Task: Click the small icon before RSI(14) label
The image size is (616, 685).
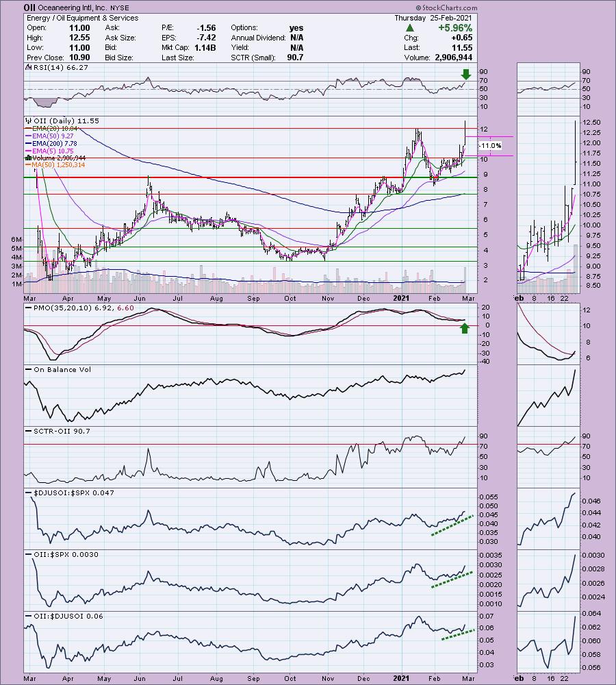Action: tap(28, 67)
